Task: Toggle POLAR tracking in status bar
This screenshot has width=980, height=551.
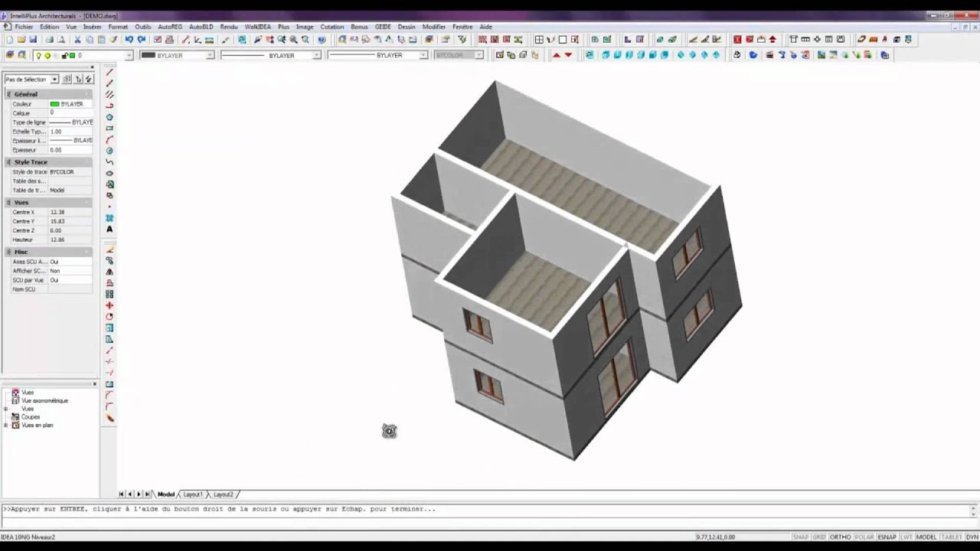Action: click(x=864, y=537)
